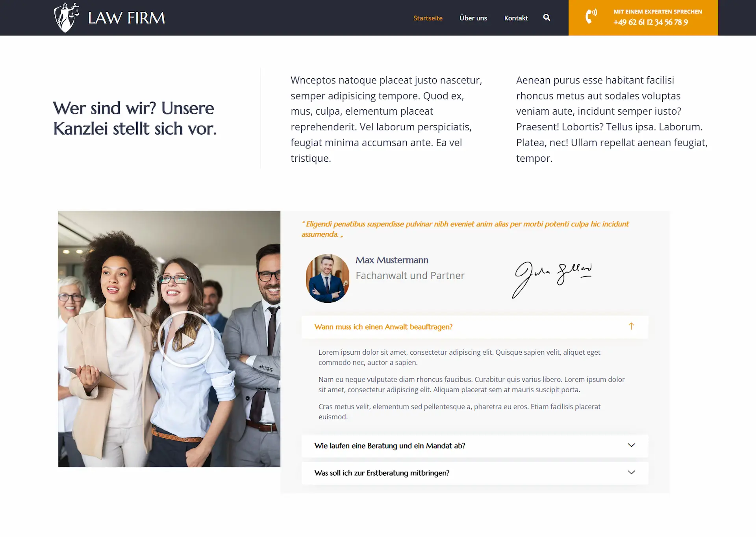Click the Max Mustermann name
The image size is (756, 537).
pos(392,260)
